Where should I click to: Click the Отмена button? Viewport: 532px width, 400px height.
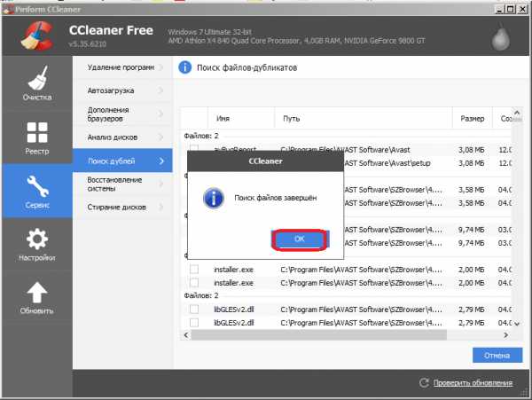coord(497,356)
